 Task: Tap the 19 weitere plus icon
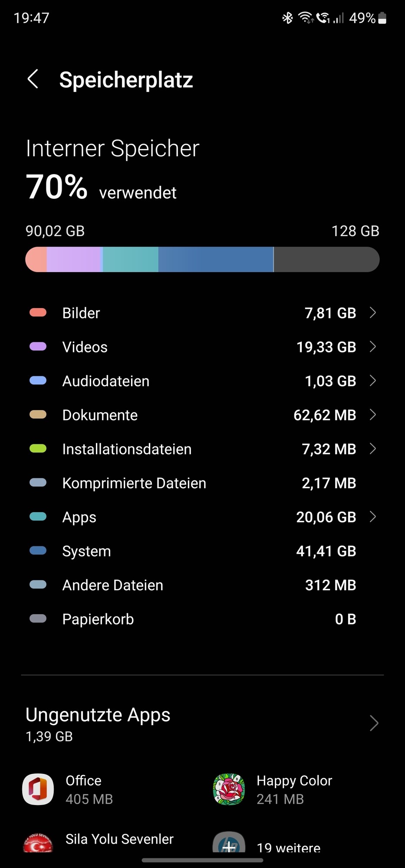click(228, 844)
